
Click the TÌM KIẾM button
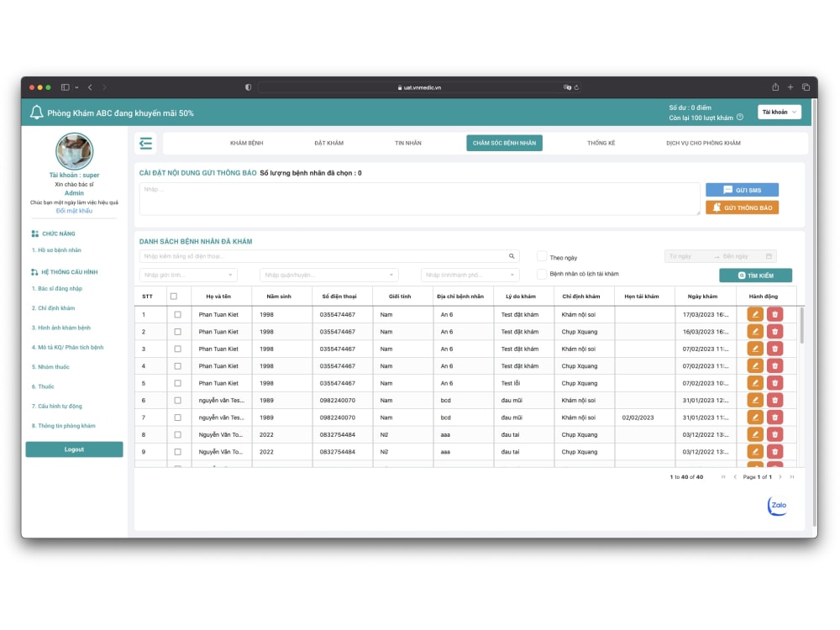755,276
